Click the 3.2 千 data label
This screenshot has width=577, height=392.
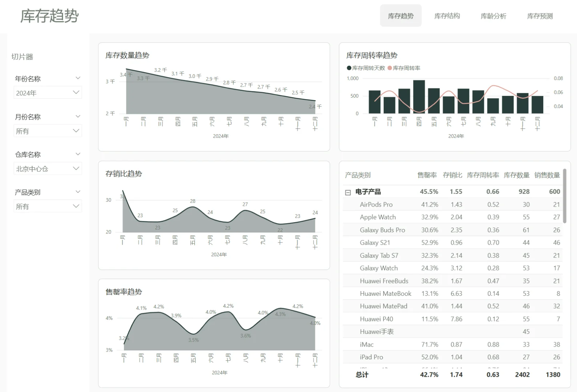point(161,70)
